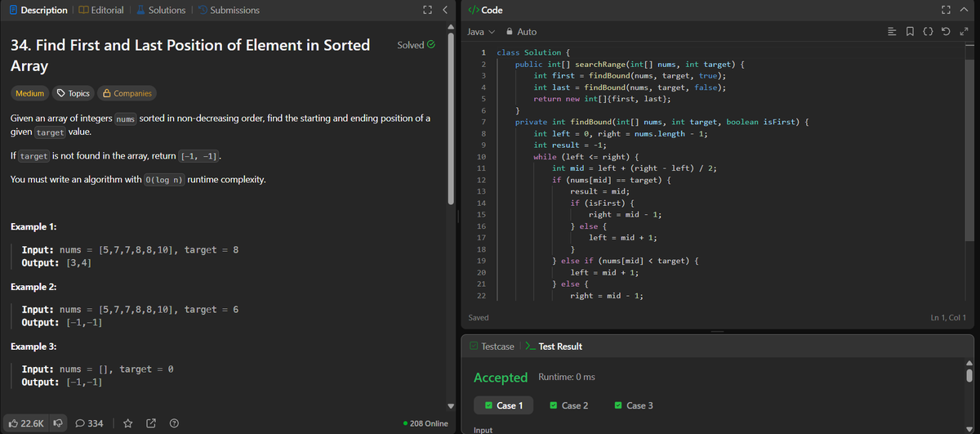This screenshot has width=980, height=434.
Task: Click the thumbs-down dislike icon
Action: click(59, 423)
